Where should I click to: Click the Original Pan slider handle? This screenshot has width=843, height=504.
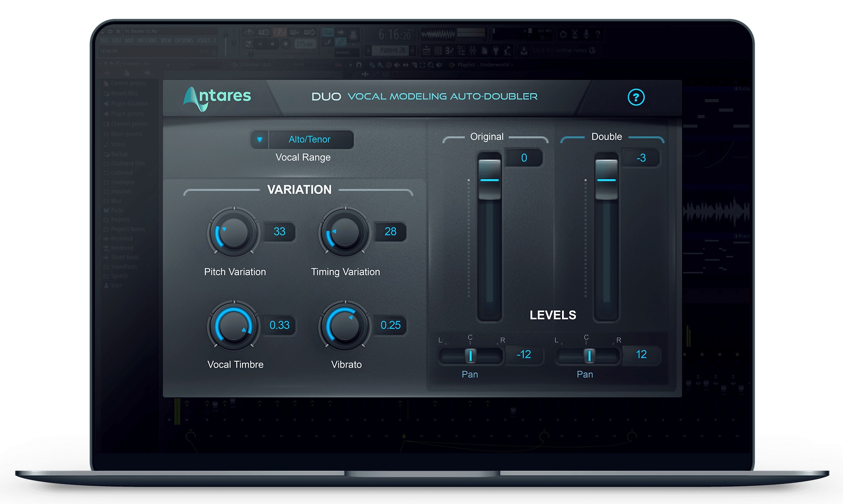click(x=471, y=355)
